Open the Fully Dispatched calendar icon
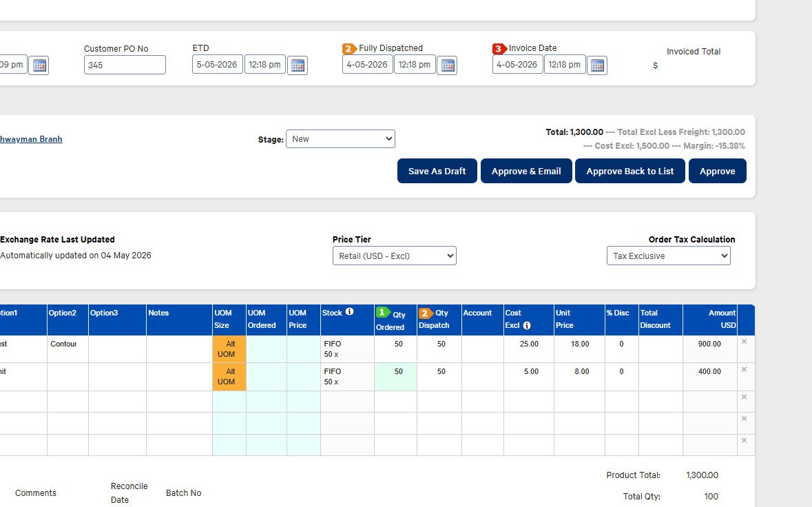Viewport: 812px width, 507px height. point(447,65)
